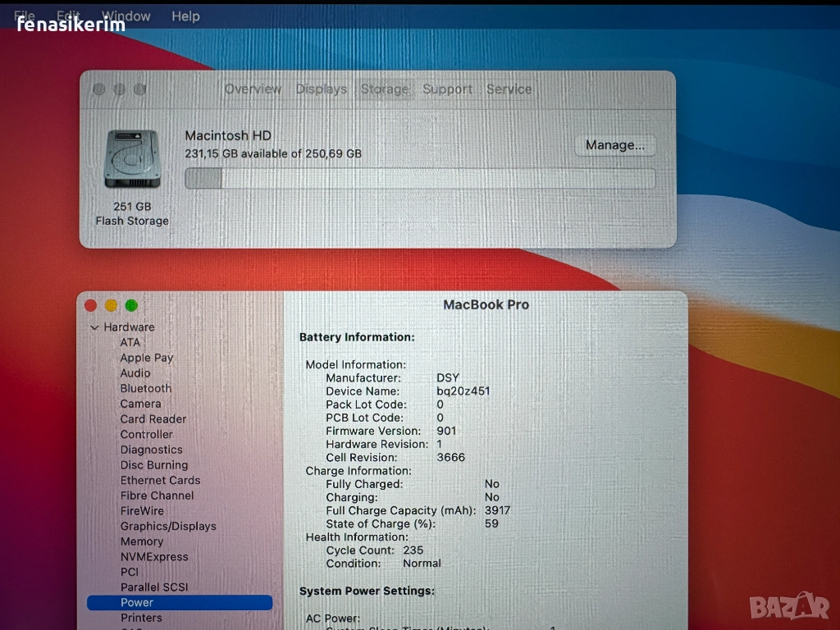This screenshot has height=630, width=840.
Task: Switch to the Displays tab
Action: click(321, 89)
